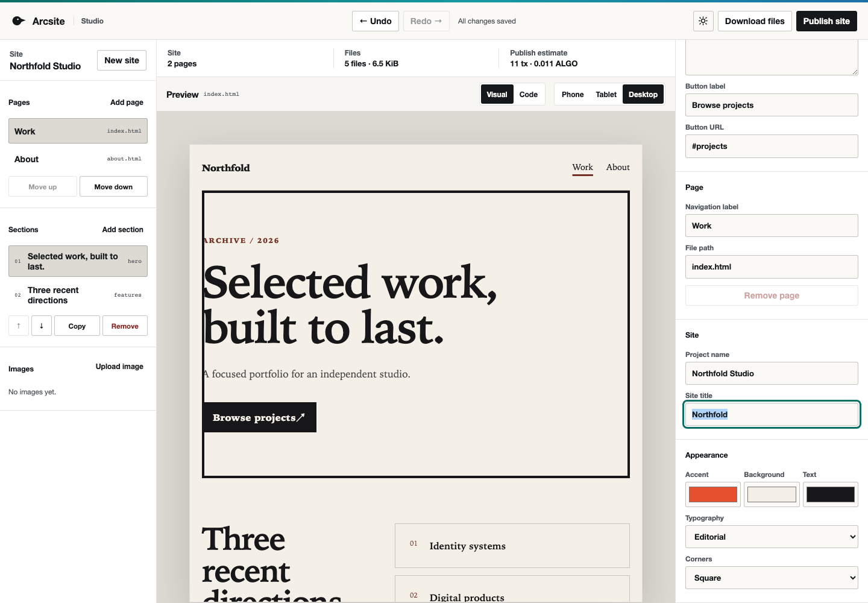This screenshot has height=603, width=868.
Task: Select the About page about.html
Action: pos(78,159)
